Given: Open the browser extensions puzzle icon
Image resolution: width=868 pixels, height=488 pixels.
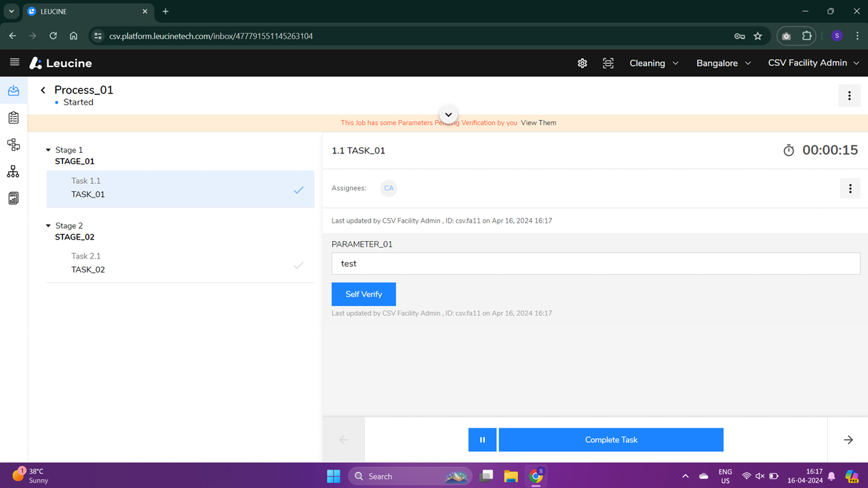Looking at the screenshot, I should [806, 36].
